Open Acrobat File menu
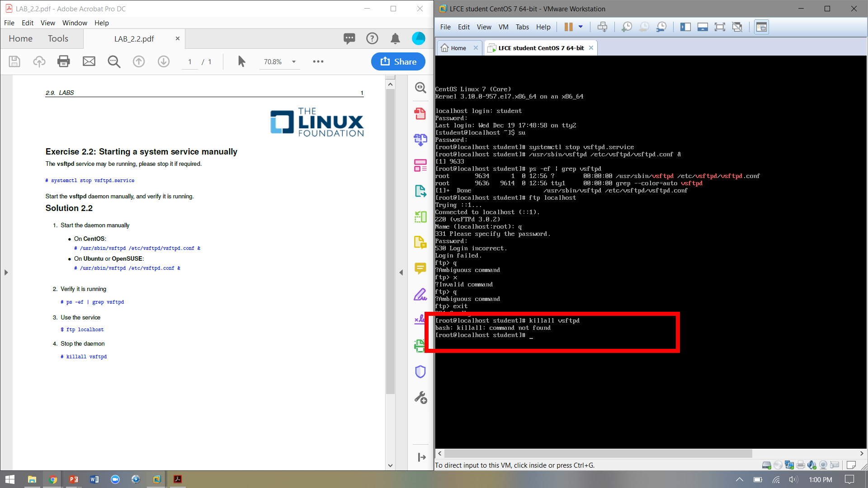Image resolution: width=868 pixels, height=488 pixels. point(9,23)
